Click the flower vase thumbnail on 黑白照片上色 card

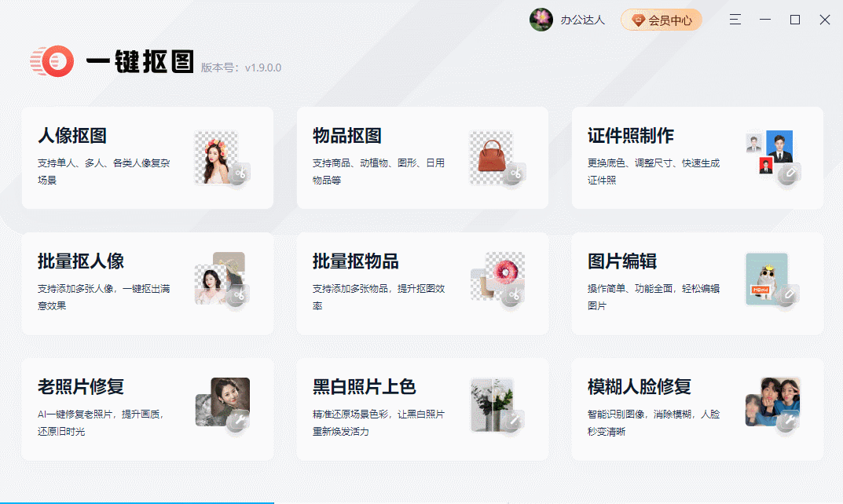point(493,404)
